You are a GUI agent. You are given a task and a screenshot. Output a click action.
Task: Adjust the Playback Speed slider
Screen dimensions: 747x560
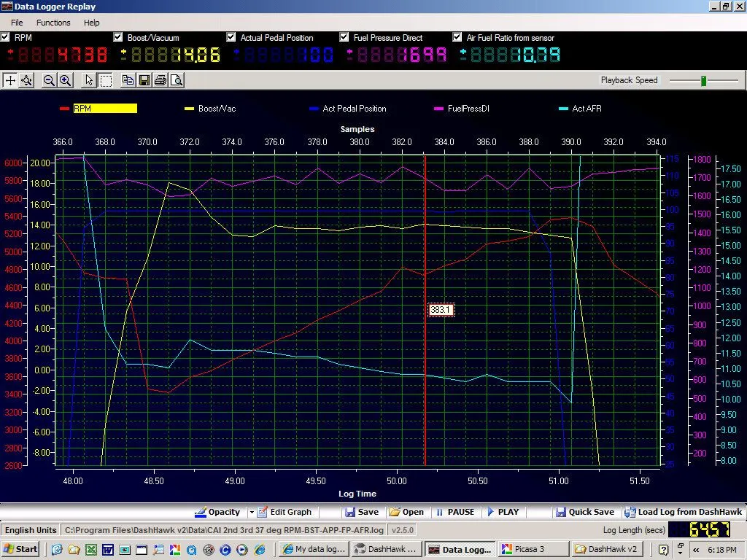[703, 80]
